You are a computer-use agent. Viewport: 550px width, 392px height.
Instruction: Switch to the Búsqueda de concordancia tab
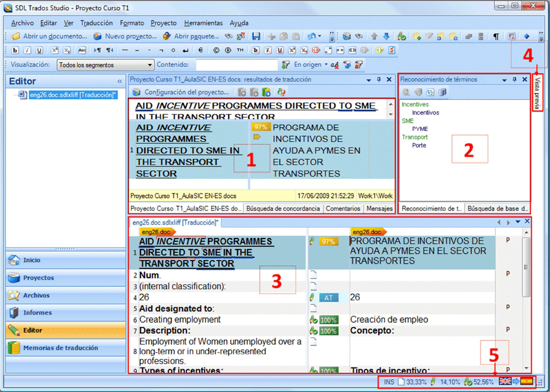click(283, 209)
